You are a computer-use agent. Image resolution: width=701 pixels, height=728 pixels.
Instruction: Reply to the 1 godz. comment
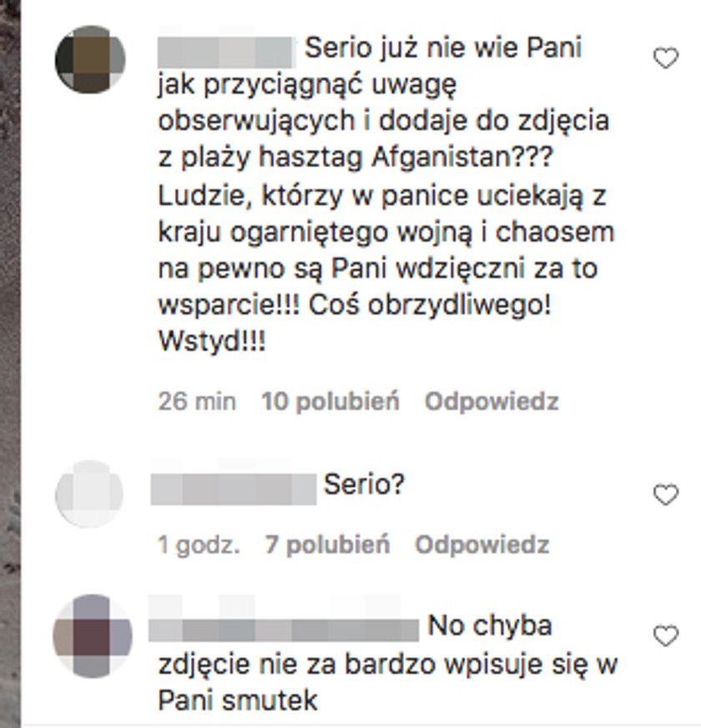coord(482,544)
